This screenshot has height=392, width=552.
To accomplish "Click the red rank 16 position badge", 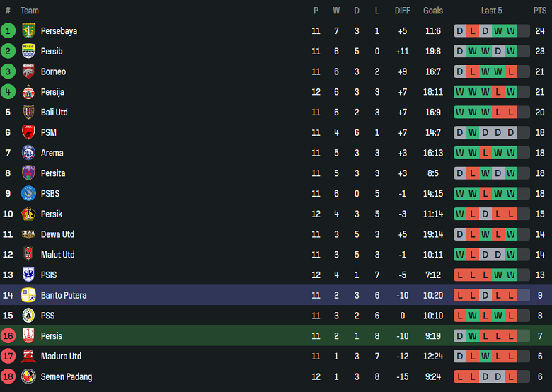I will pos(8,336).
